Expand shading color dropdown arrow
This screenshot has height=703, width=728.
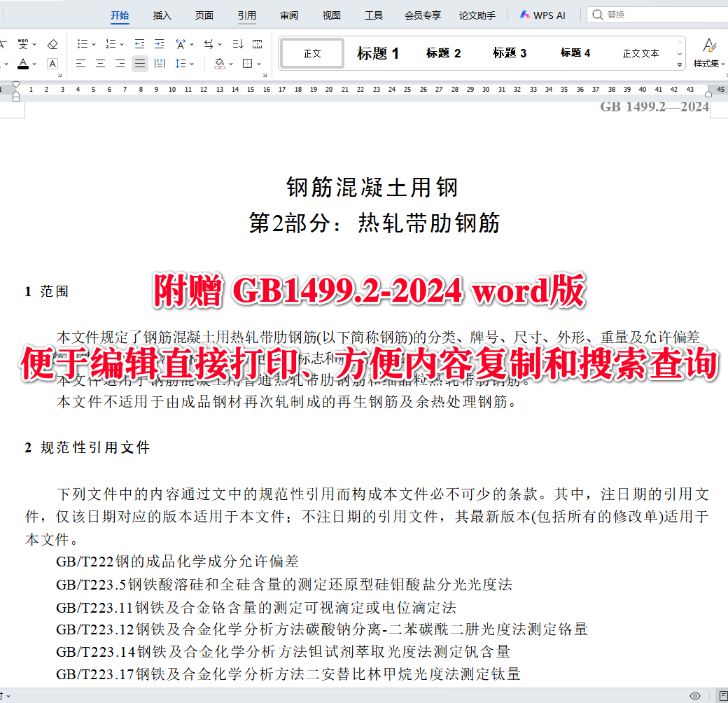coord(231,64)
